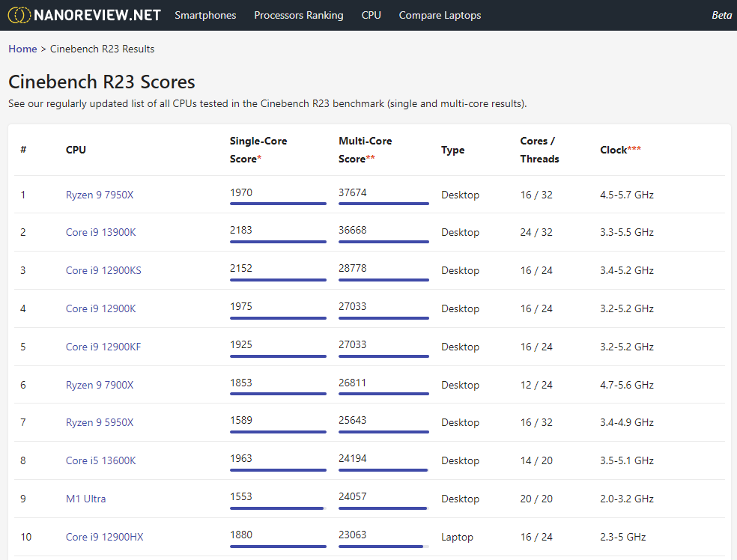Go to Processors Ranking
737x560 pixels.
pos(299,15)
